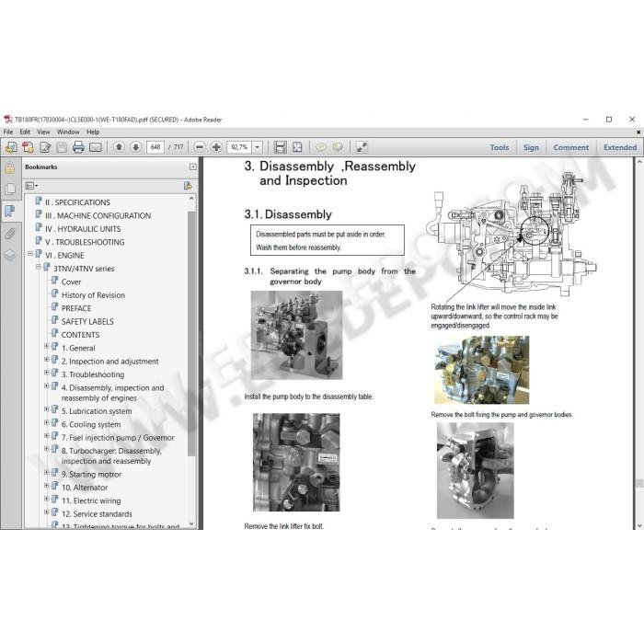Screen dimensions: 644x644
Task: Zoom in with the plus button
Action: tap(216, 146)
